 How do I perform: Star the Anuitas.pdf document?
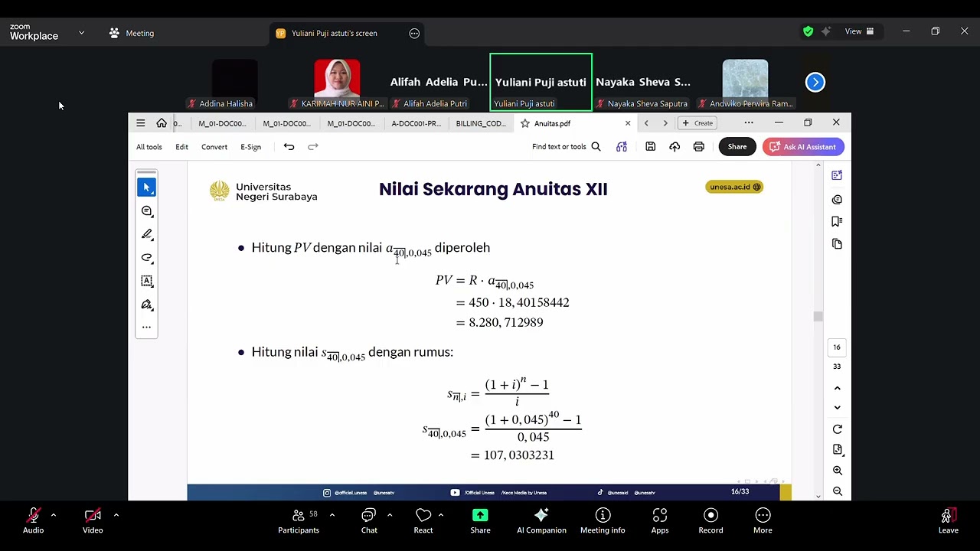(525, 123)
